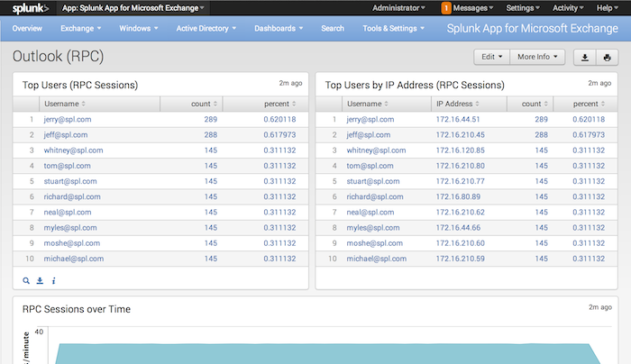Go to the Search page
The height and width of the screenshot is (364, 631).
click(333, 29)
